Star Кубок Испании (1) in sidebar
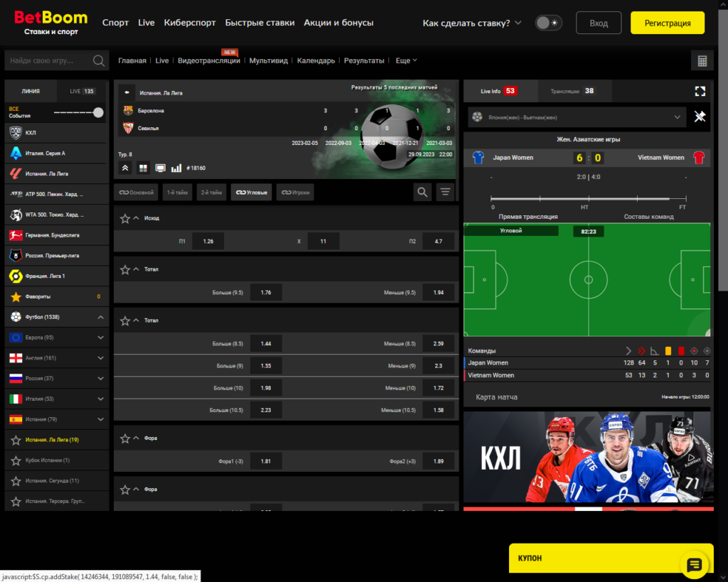The width and height of the screenshot is (728, 582). tap(16, 460)
